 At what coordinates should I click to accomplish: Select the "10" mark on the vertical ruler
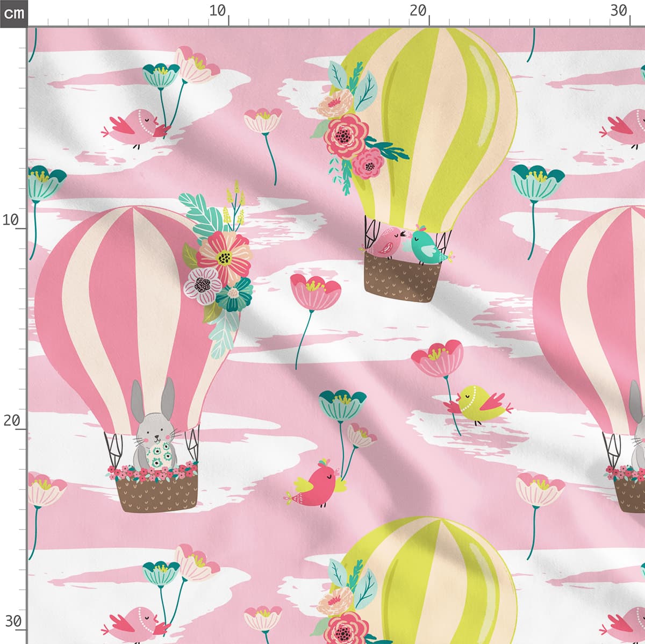pyautogui.click(x=11, y=220)
